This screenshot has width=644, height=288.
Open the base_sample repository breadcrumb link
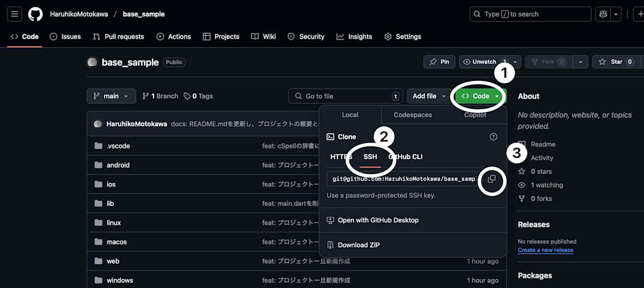[144, 14]
